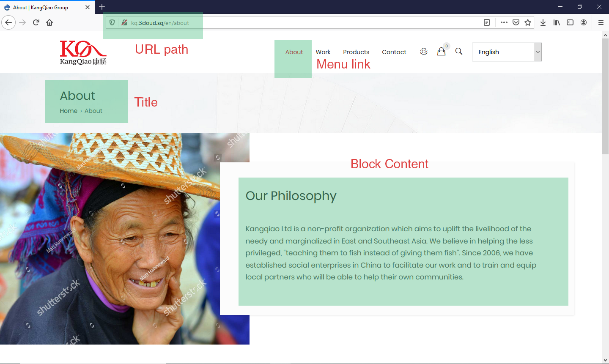Expand the English language dropdown

(507, 52)
